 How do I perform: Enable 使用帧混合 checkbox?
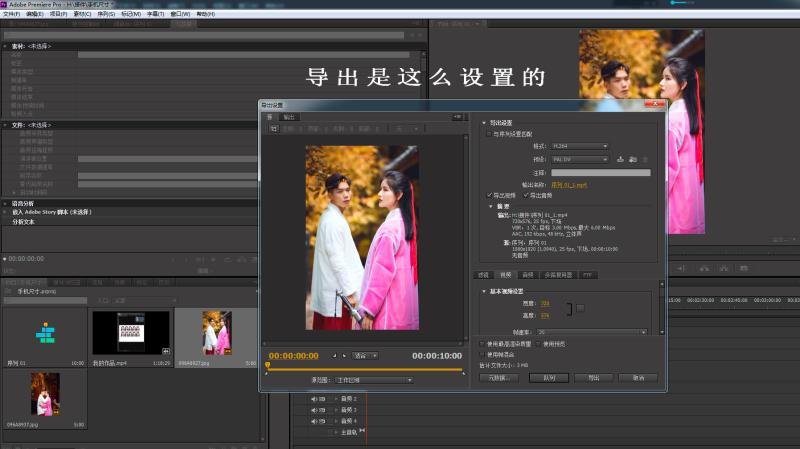[482, 355]
